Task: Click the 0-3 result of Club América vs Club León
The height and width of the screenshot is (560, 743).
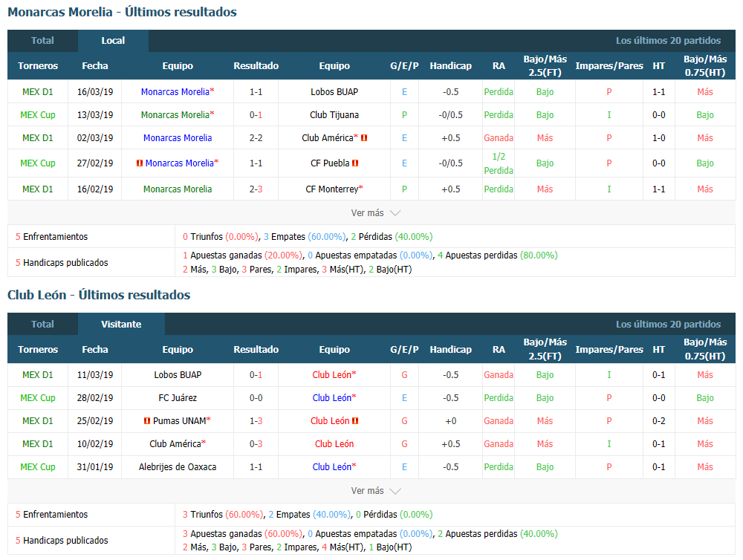Action: click(x=256, y=444)
